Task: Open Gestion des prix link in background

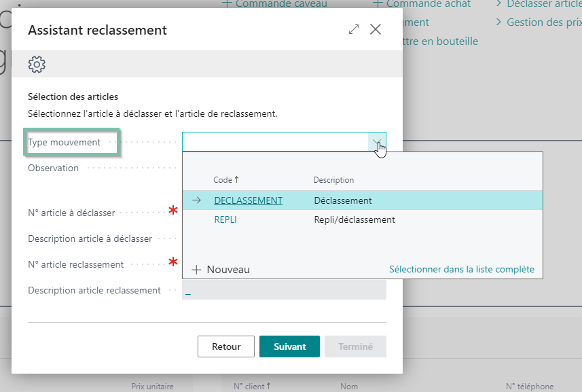Action: click(x=539, y=22)
